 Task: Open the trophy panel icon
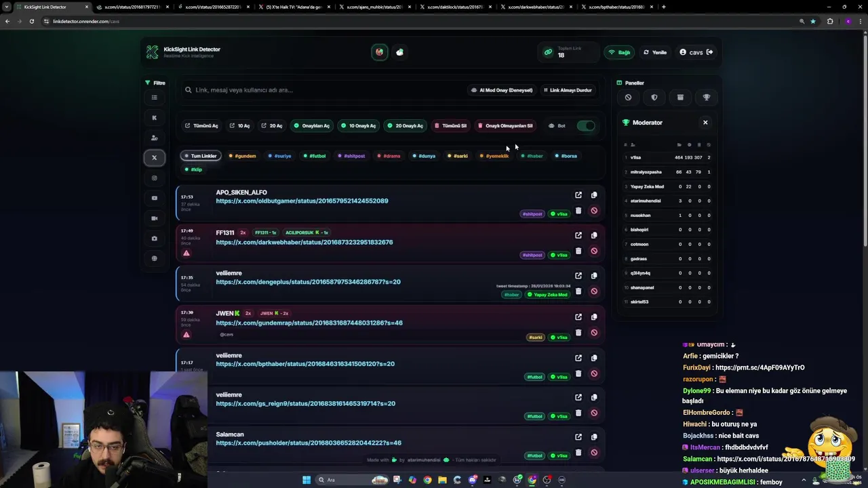[x=707, y=98]
